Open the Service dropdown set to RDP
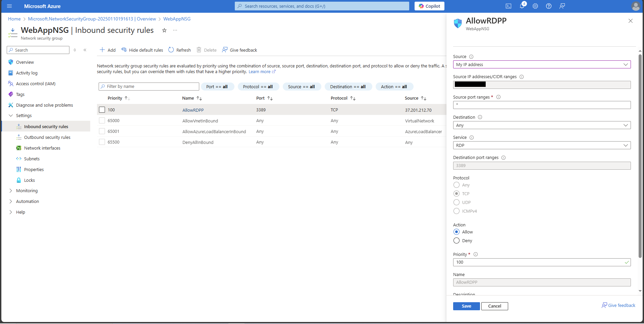Viewport: 644px width, 324px height. click(542, 145)
